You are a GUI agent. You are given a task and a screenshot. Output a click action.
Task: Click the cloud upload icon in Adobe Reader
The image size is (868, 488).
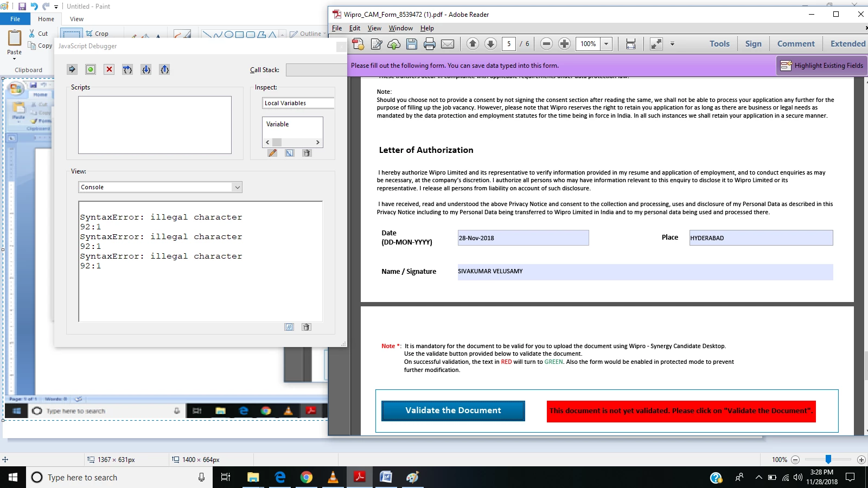pyautogui.click(x=394, y=44)
